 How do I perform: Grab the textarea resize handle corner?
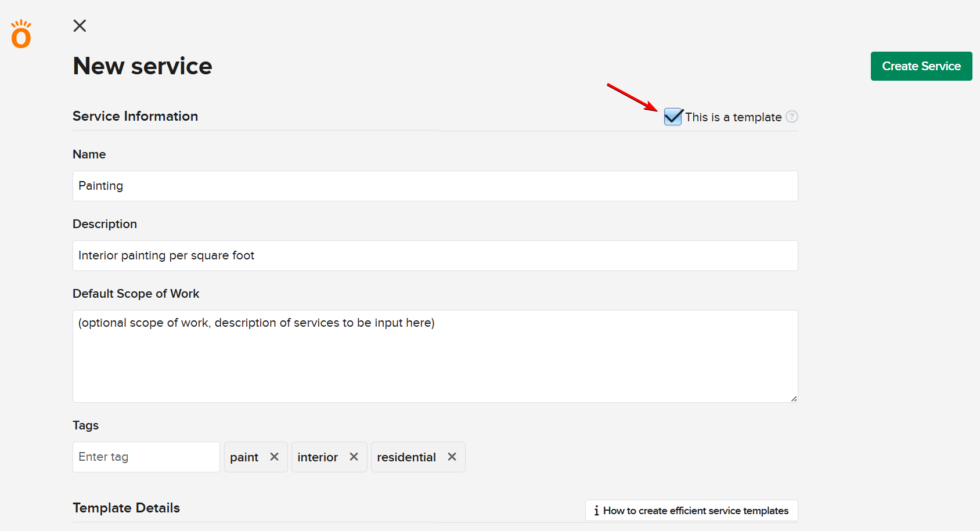pyautogui.click(x=794, y=398)
